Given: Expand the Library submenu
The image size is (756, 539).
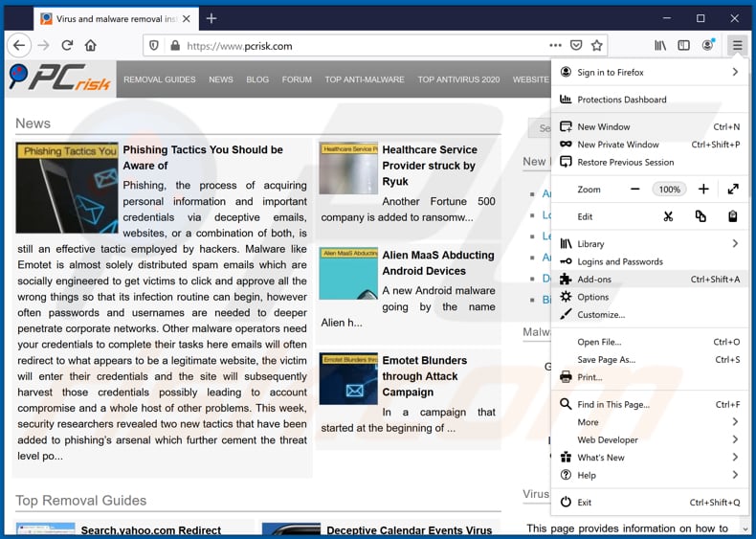Looking at the screenshot, I should (x=650, y=244).
